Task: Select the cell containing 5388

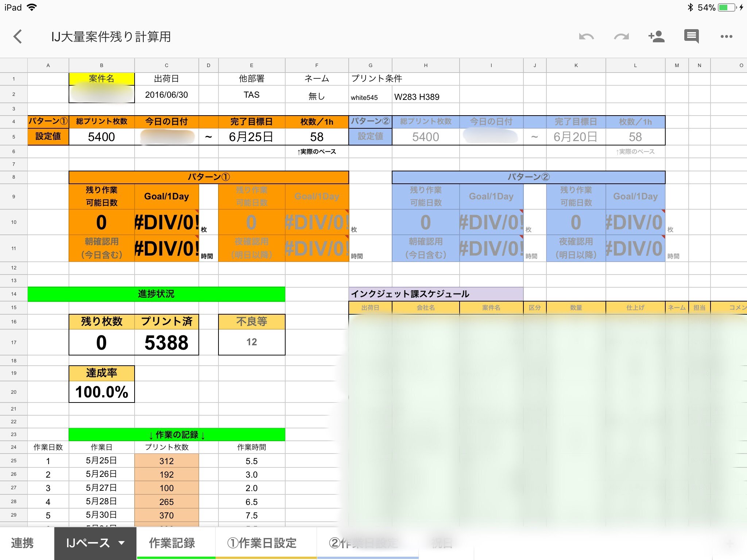Action: click(166, 342)
